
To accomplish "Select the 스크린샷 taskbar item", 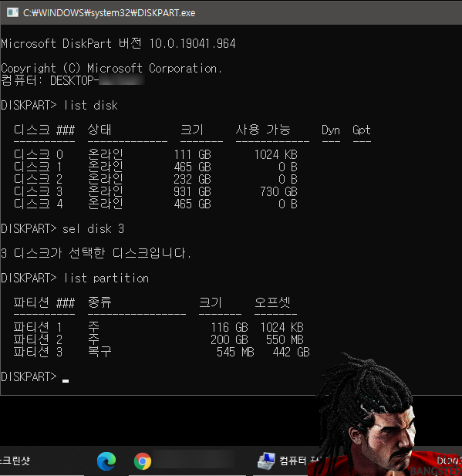I will (15, 461).
